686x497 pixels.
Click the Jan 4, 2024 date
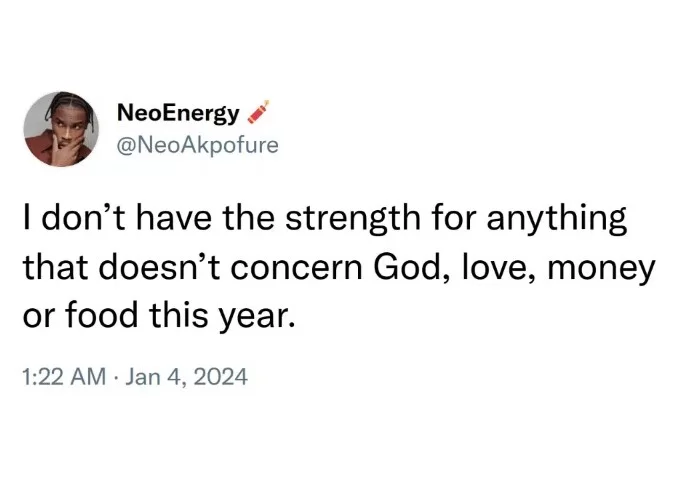coord(186,377)
